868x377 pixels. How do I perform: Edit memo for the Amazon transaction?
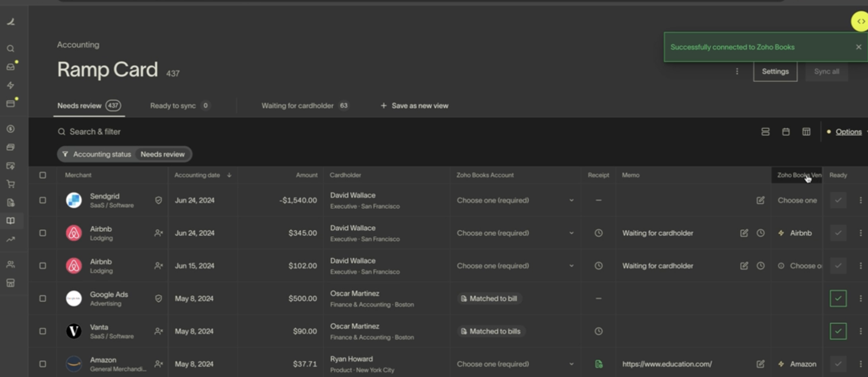pos(760,364)
